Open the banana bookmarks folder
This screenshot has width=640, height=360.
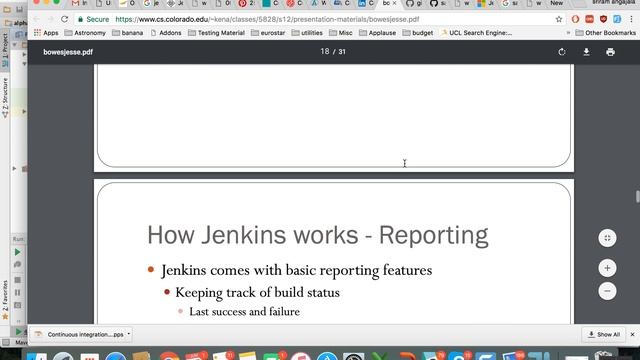point(128,33)
